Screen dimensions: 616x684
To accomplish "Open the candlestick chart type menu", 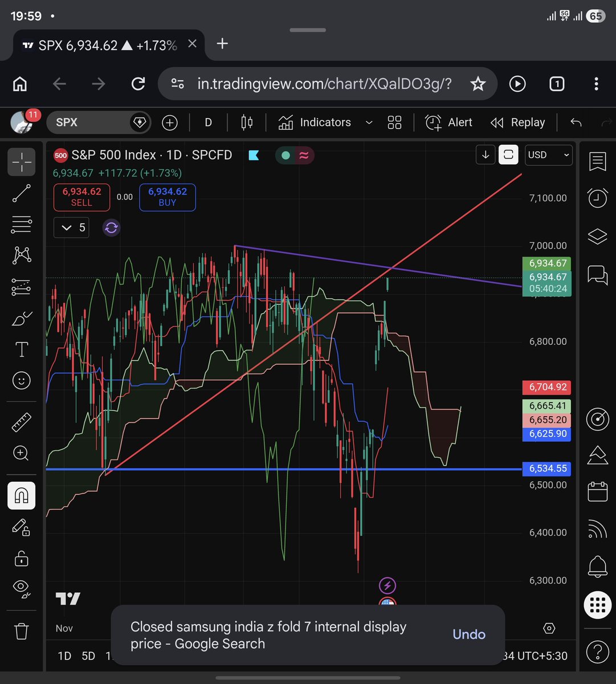I will (247, 123).
